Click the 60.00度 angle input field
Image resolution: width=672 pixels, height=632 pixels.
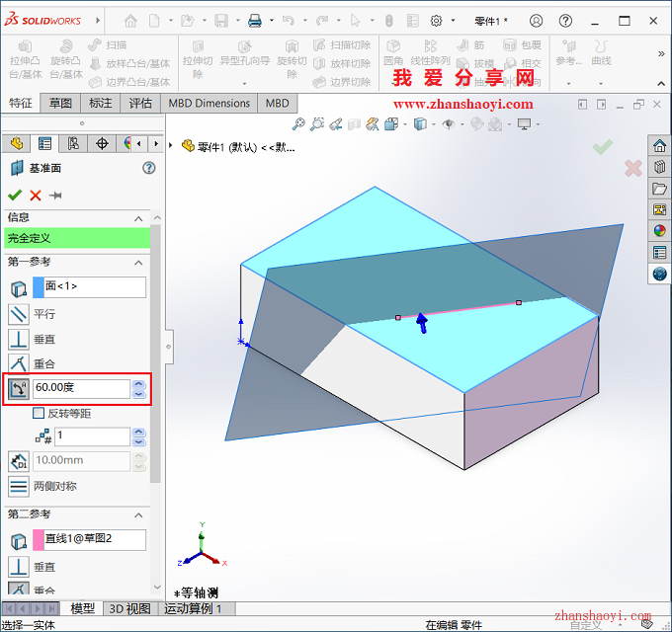81,388
